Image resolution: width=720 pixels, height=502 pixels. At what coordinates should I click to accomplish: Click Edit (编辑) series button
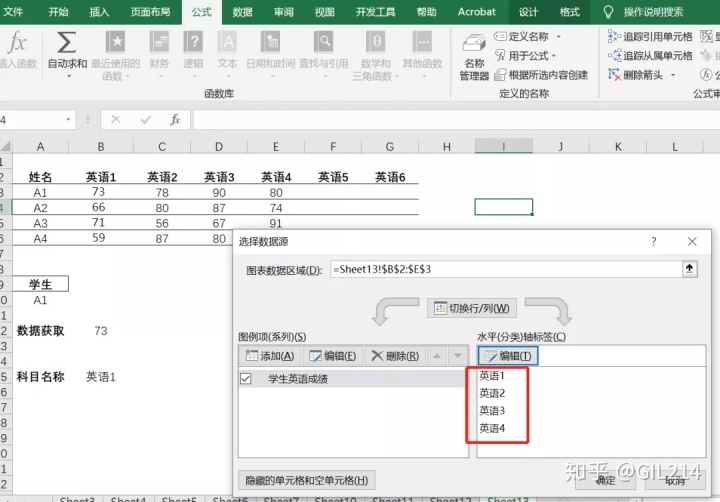[332, 356]
